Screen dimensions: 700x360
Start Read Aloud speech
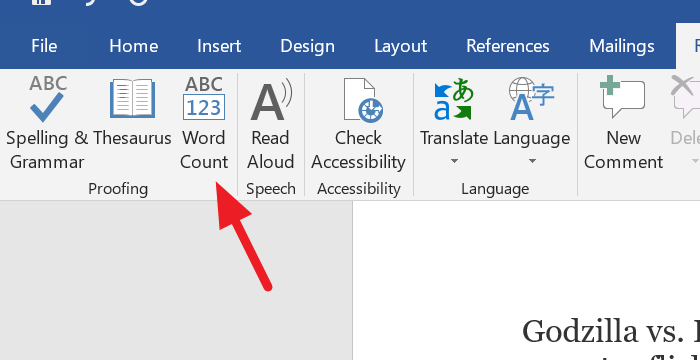pyautogui.click(x=271, y=123)
